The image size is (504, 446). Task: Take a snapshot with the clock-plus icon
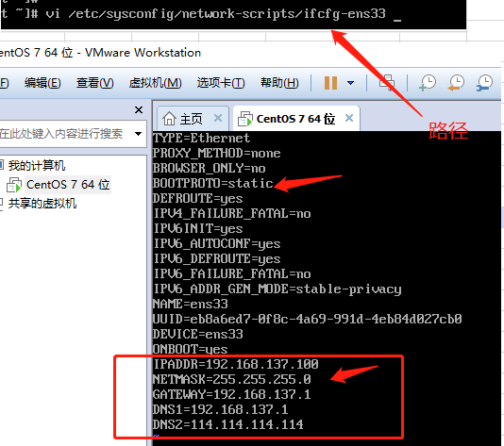click(428, 83)
